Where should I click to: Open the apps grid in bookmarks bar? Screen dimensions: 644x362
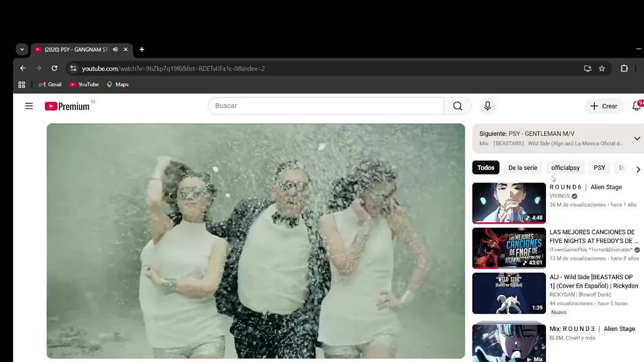point(22,84)
